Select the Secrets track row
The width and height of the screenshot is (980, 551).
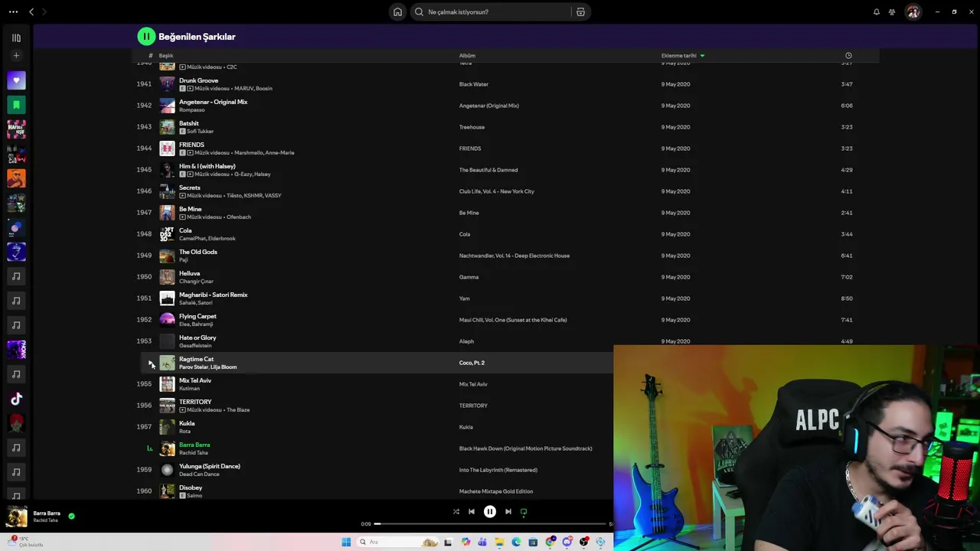505,191
